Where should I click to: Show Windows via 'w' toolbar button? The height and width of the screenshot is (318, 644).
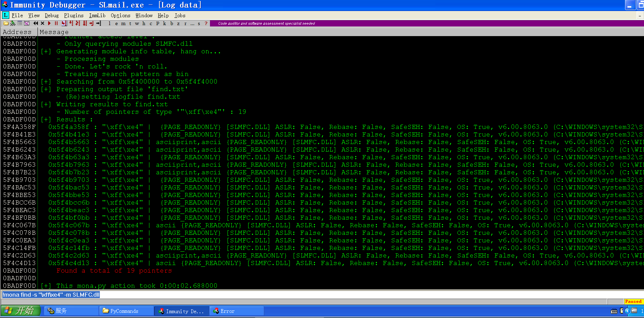tap(137, 23)
